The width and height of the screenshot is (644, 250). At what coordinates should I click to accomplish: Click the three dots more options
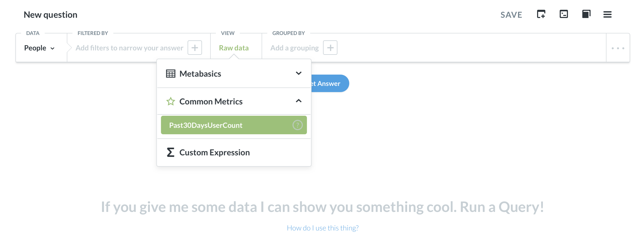[618, 48]
